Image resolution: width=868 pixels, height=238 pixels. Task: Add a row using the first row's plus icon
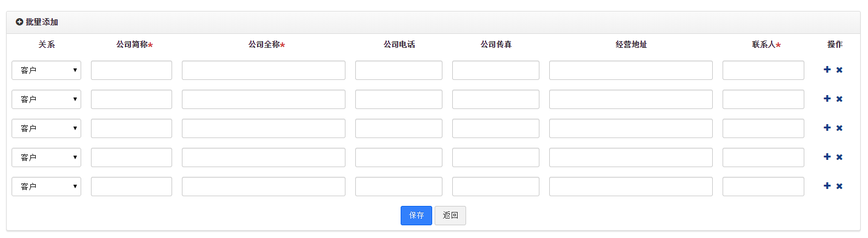(827, 70)
